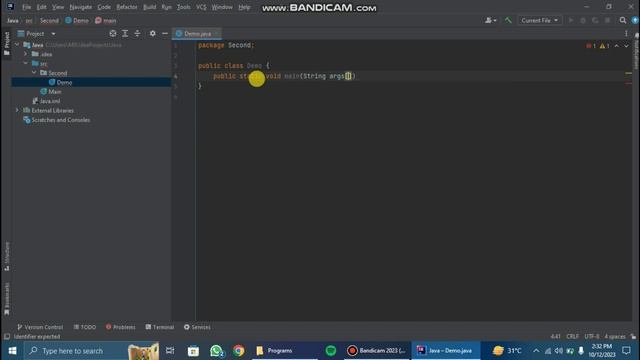Hide the Project tool window
Viewport: 640px width, 360px height.
pos(165,33)
